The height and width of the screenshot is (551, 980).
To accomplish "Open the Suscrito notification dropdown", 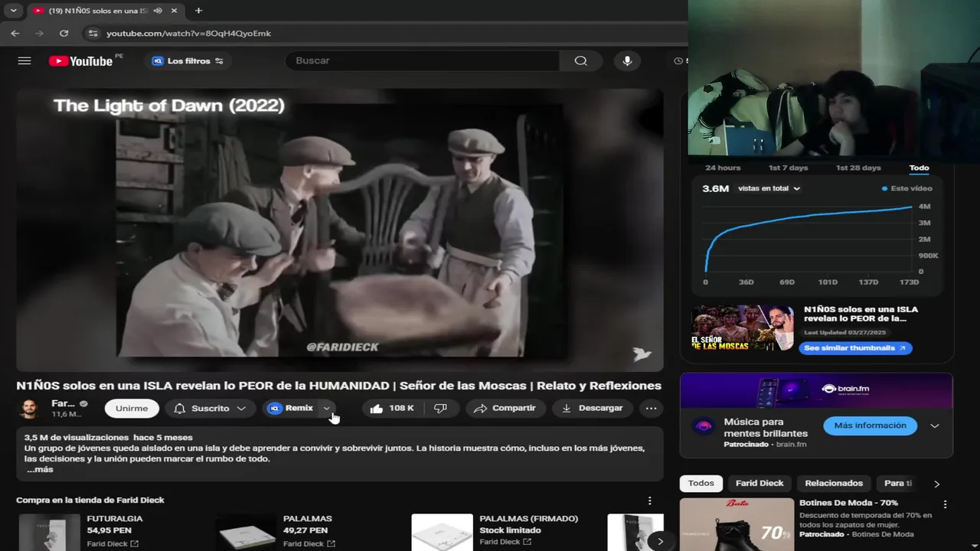I will [210, 408].
